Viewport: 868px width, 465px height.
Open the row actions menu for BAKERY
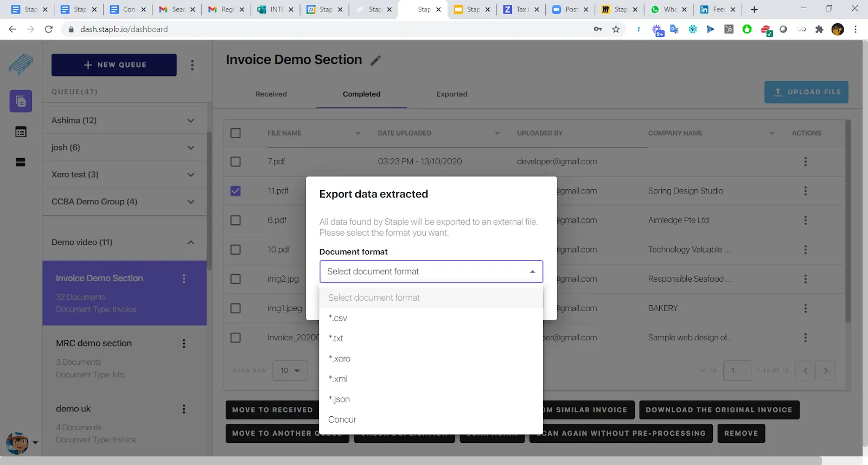coord(805,308)
